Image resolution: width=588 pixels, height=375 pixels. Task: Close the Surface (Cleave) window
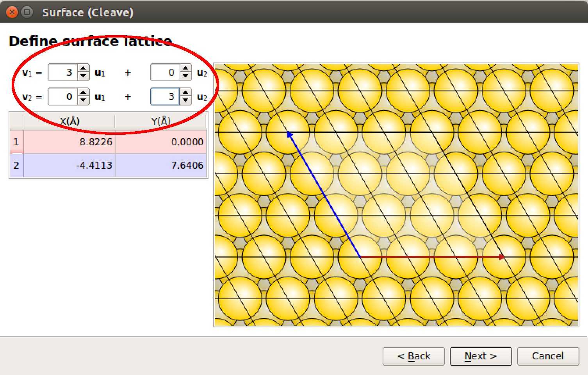pos(12,12)
